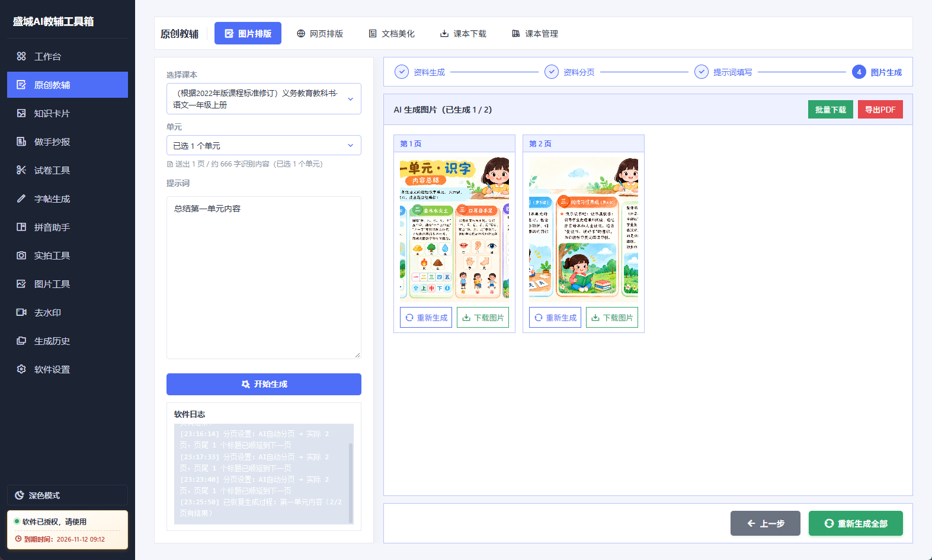
Task: Open 图片工具 in the sidebar
Action: pos(68,284)
